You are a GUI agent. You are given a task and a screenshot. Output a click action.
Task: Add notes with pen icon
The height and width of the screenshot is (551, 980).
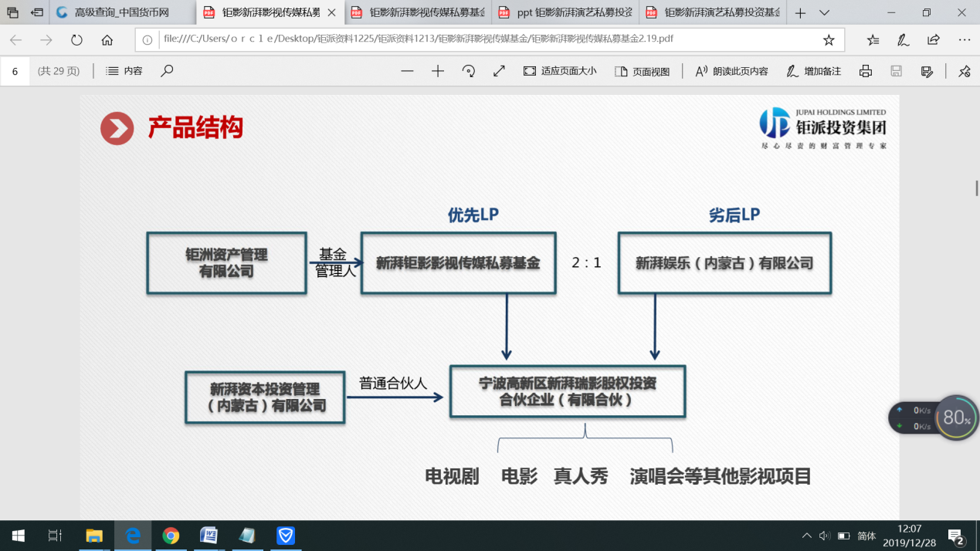pyautogui.click(x=903, y=40)
